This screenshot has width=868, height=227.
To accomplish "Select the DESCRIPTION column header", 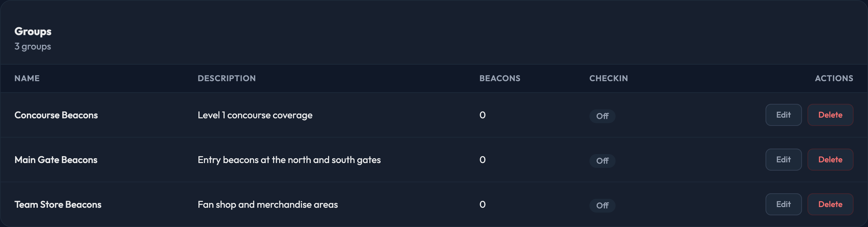I will point(227,78).
